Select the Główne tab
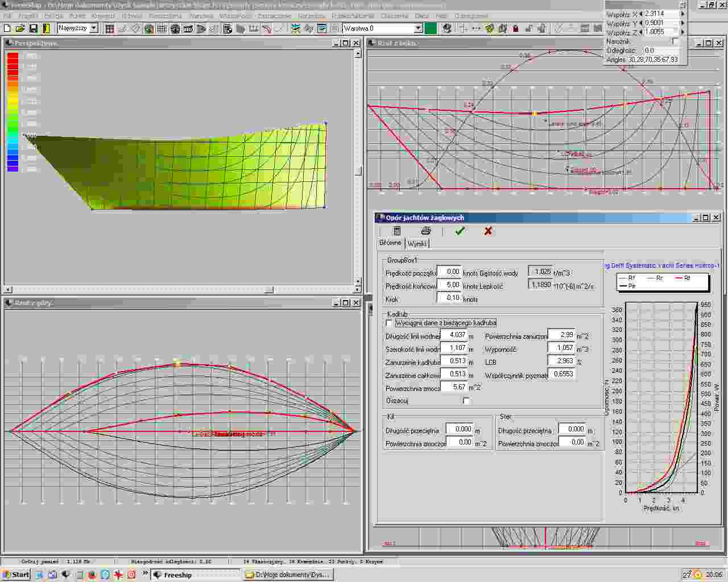This screenshot has width=728, height=582. [390, 243]
